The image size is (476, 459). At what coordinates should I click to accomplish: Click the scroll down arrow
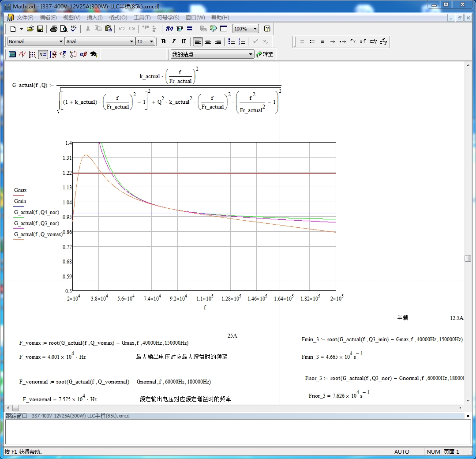468,401
